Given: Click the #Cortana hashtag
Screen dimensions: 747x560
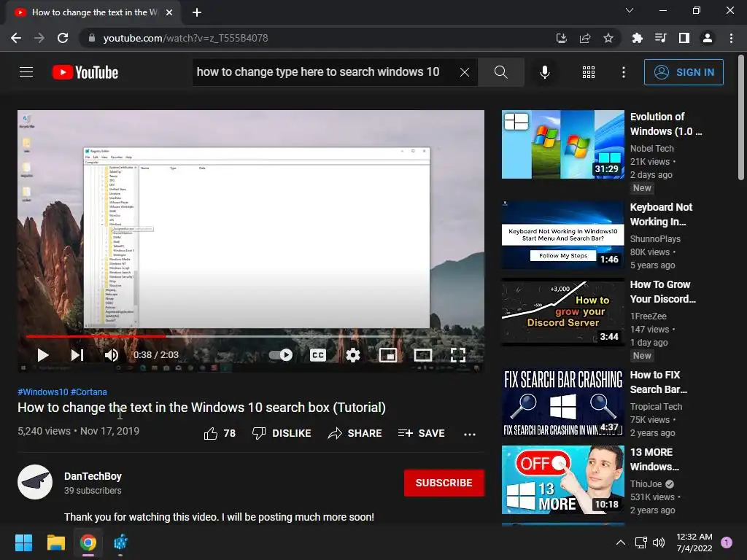Looking at the screenshot, I should [x=88, y=392].
